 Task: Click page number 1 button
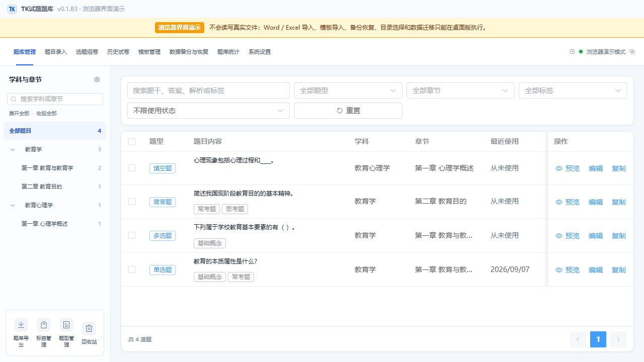click(x=598, y=339)
